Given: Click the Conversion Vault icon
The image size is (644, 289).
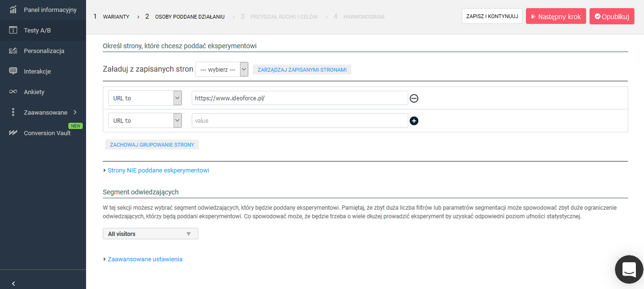Looking at the screenshot, I should (x=13, y=133).
